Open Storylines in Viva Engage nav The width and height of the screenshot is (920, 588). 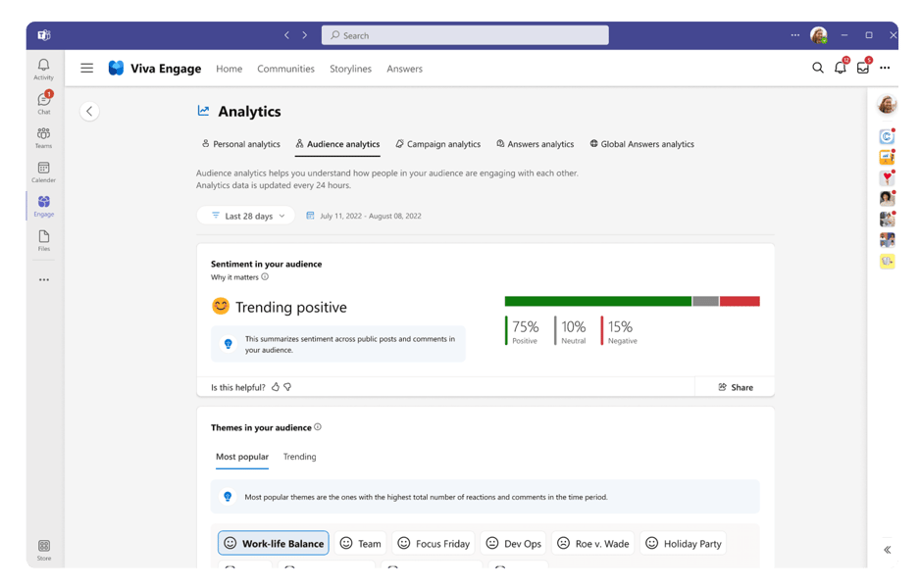pyautogui.click(x=350, y=69)
